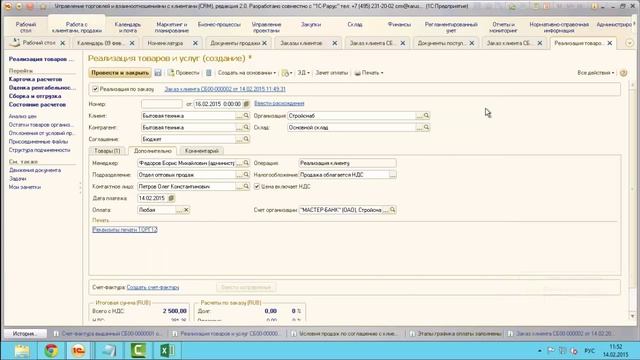Click the magnifier icon in the Склад field
The image size is (640, 360).
click(x=426, y=128)
